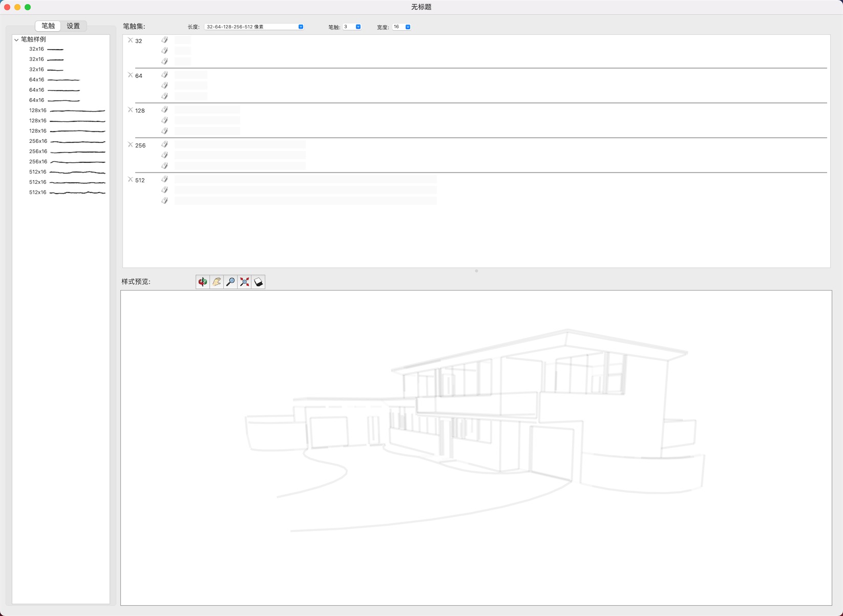
Task: Click the first empty stroke slot in 32 set
Action: [x=183, y=39]
